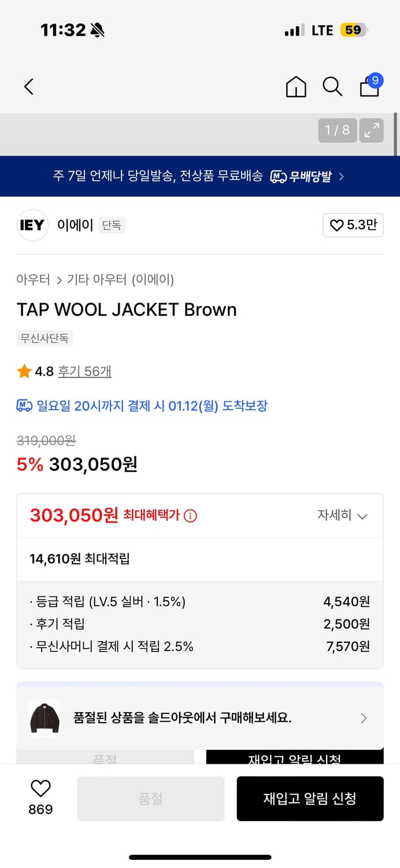
Task: Tap the image counter showing 1/8
Action: [337, 130]
